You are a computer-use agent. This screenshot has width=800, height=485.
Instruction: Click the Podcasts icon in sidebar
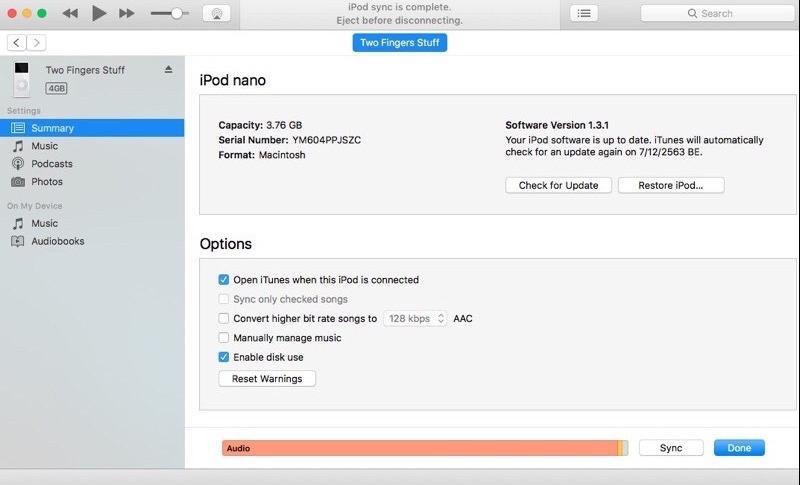tap(18, 164)
